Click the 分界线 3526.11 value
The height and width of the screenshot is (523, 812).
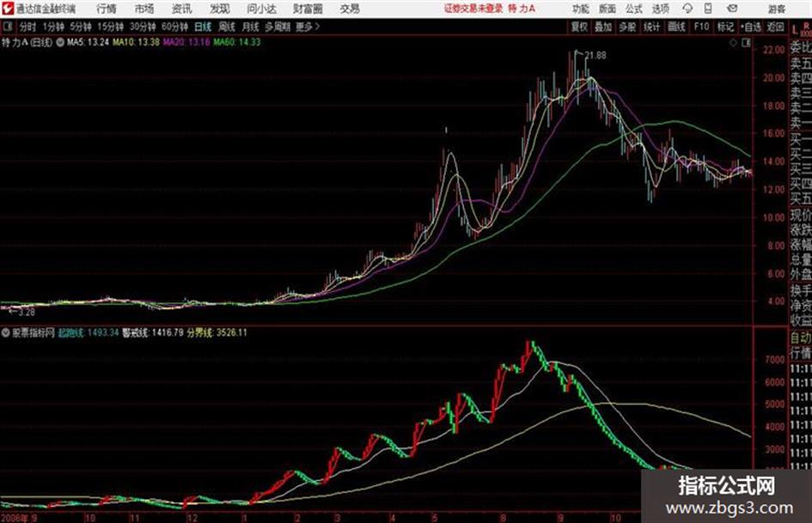click(217, 333)
